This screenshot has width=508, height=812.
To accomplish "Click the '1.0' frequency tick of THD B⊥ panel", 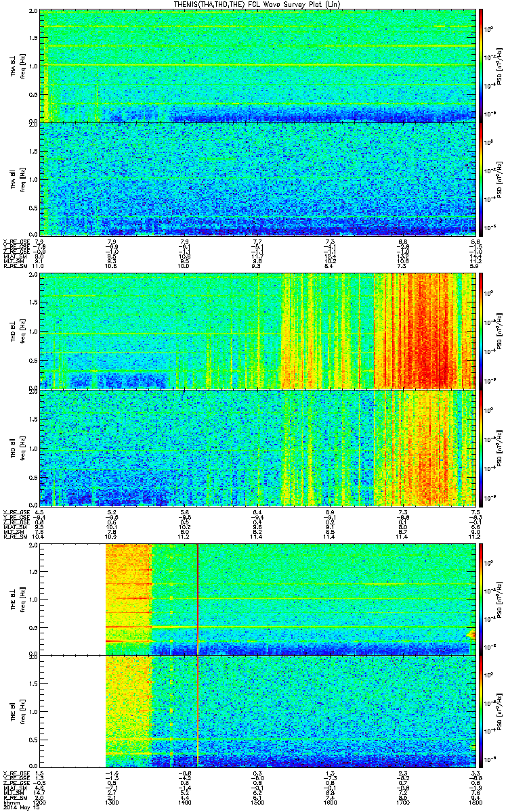I will click(x=33, y=333).
